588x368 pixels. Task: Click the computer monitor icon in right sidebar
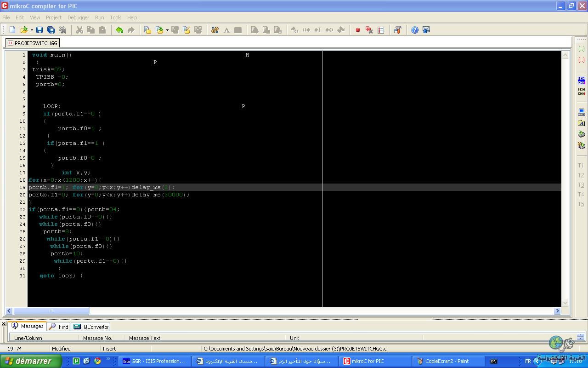point(581,112)
